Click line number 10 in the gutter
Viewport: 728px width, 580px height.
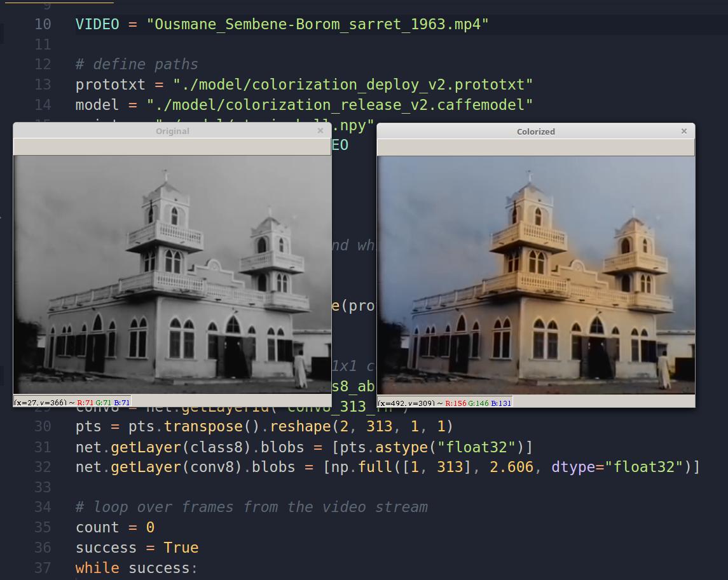click(43, 24)
